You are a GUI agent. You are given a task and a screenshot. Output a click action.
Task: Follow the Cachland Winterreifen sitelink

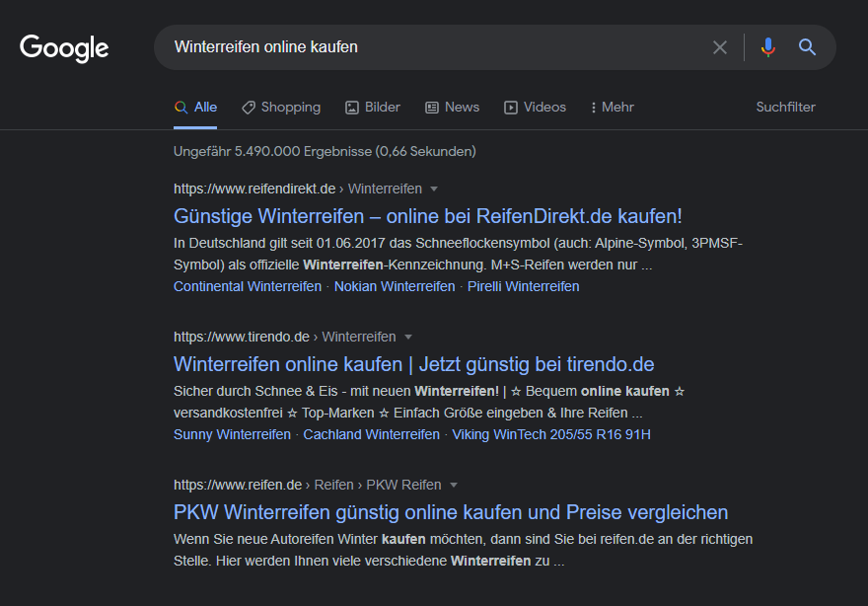coord(372,435)
